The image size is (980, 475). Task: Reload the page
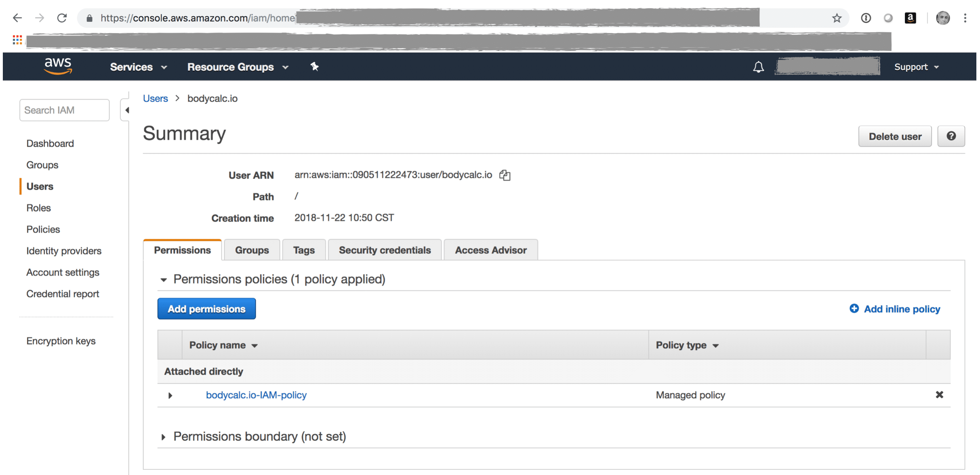tap(62, 18)
